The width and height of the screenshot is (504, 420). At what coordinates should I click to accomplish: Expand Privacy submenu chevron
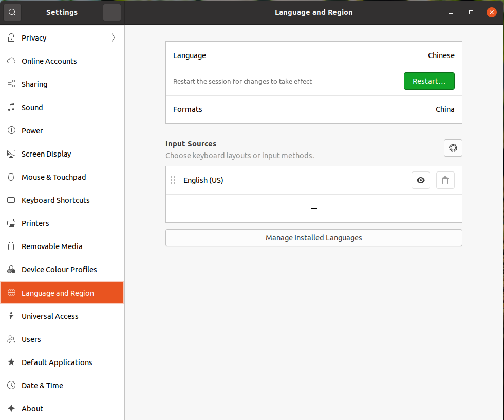click(x=113, y=37)
